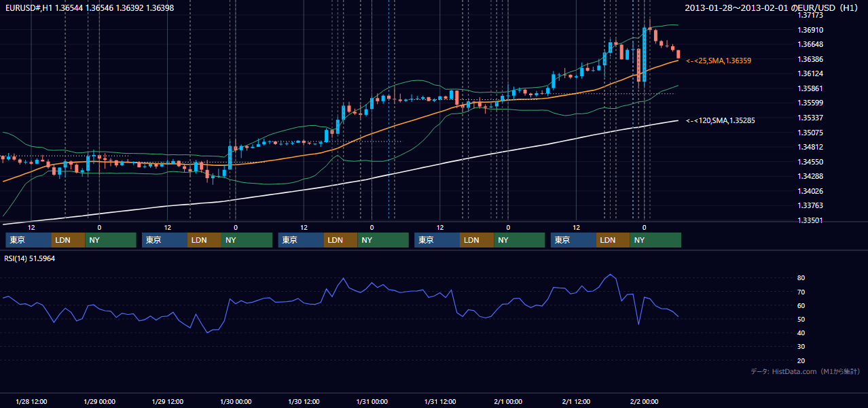The height and width of the screenshot is (408, 868).
Task: Pick the 2/1 12:00 date label
Action: click(576, 401)
